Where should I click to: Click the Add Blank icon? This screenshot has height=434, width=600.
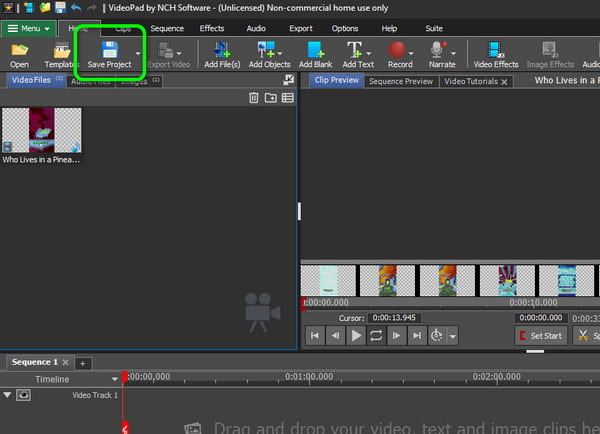tap(316, 50)
